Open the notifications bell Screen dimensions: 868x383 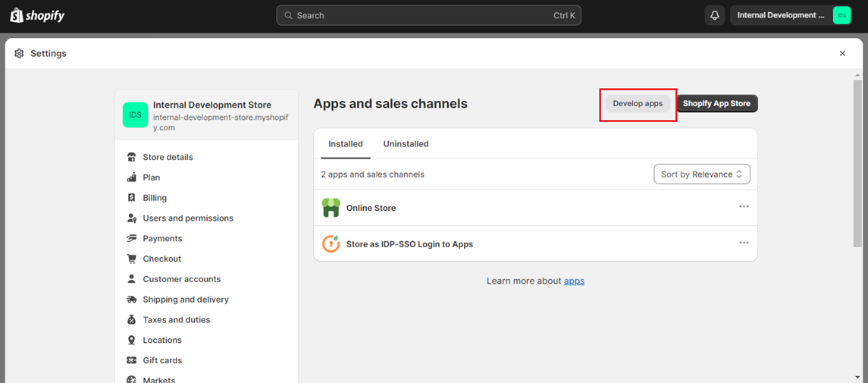pyautogui.click(x=715, y=15)
